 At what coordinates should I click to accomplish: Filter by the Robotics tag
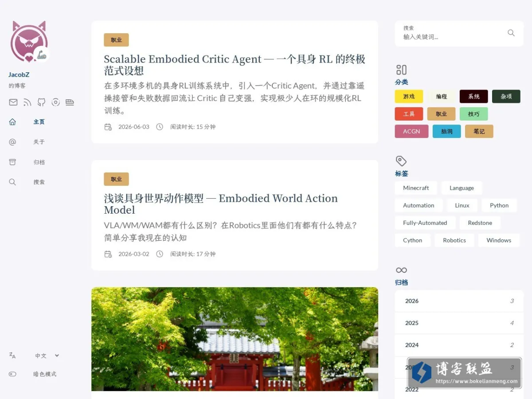(x=454, y=240)
